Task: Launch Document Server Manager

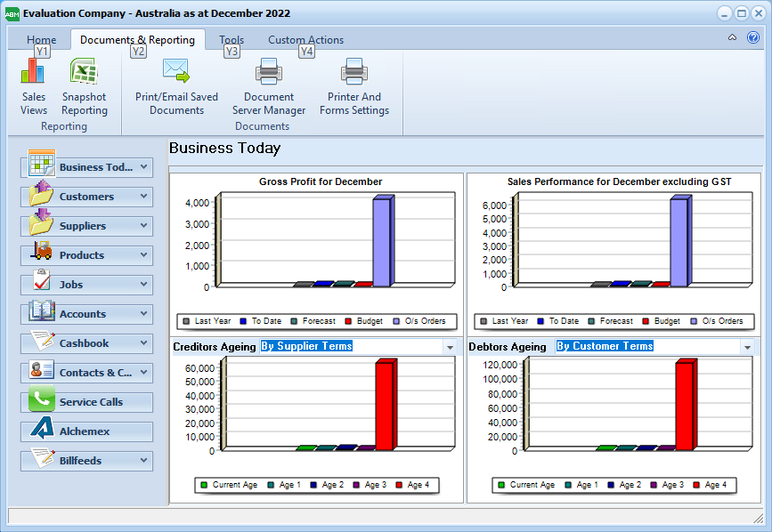Action: pos(269,71)
